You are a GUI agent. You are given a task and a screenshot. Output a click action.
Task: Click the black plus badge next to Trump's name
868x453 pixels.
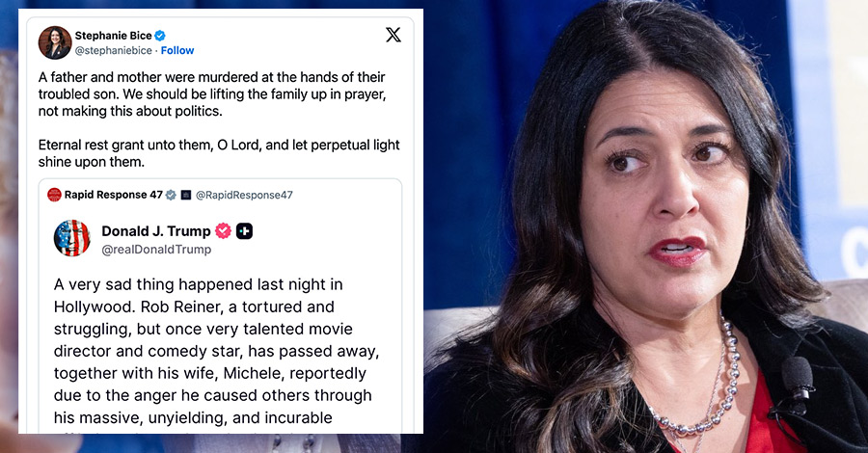point(245,230)
